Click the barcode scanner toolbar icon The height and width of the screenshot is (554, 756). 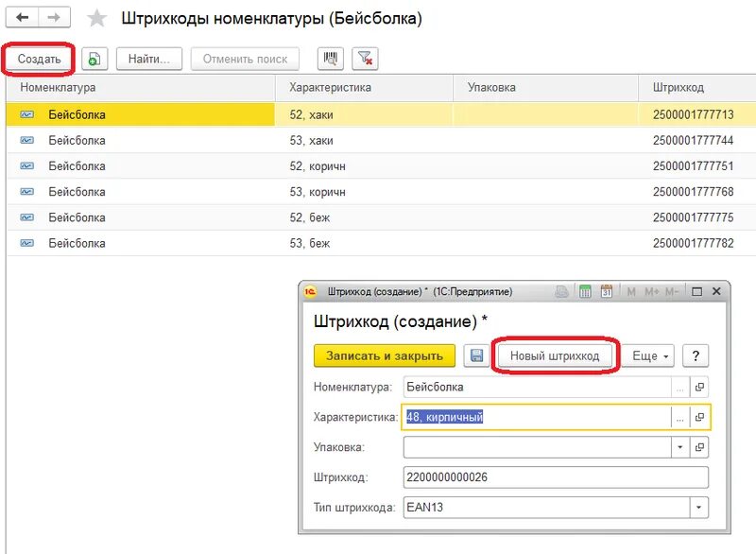point(330,59)
